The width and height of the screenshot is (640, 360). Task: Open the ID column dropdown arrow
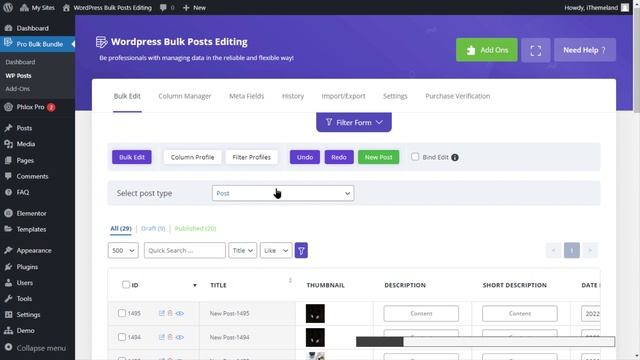[x=195, y=285]
